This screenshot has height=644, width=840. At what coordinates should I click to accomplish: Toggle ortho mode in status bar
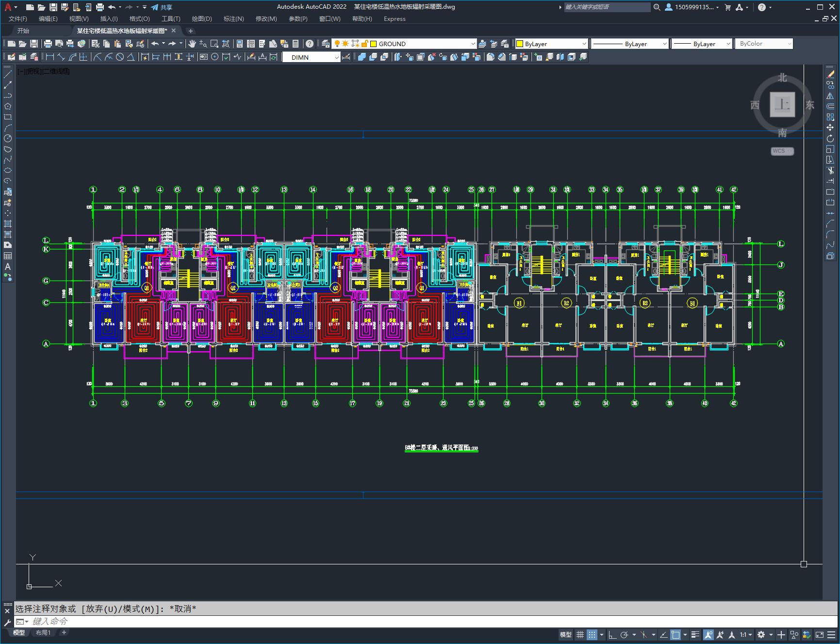click(612, 634)
